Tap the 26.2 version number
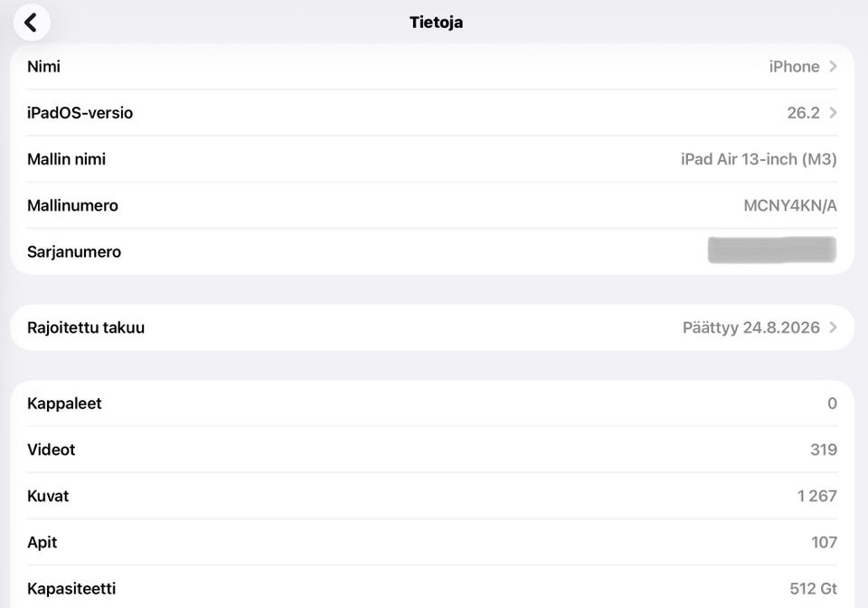This screenshot has width=868, height=608. pyautogui.click(x=803, y=113)
